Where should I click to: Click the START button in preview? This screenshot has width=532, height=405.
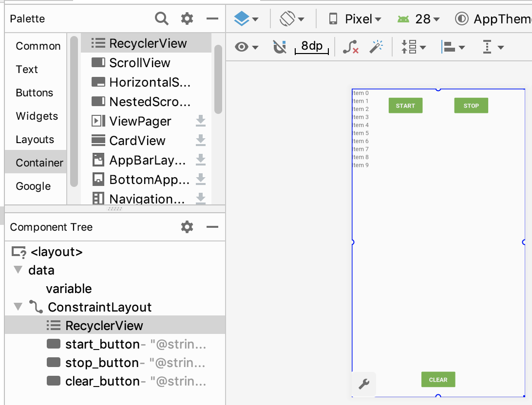[405, 106]
